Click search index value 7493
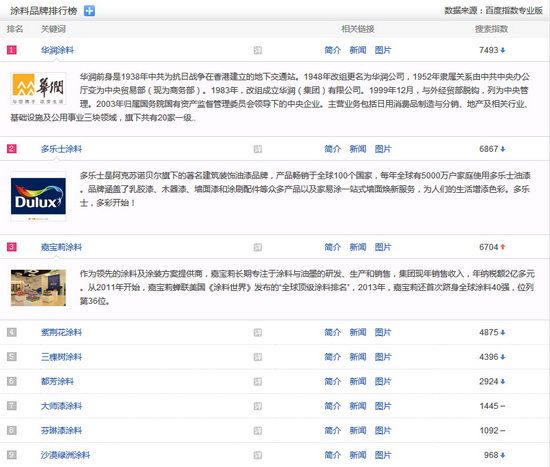 [489, 50]
